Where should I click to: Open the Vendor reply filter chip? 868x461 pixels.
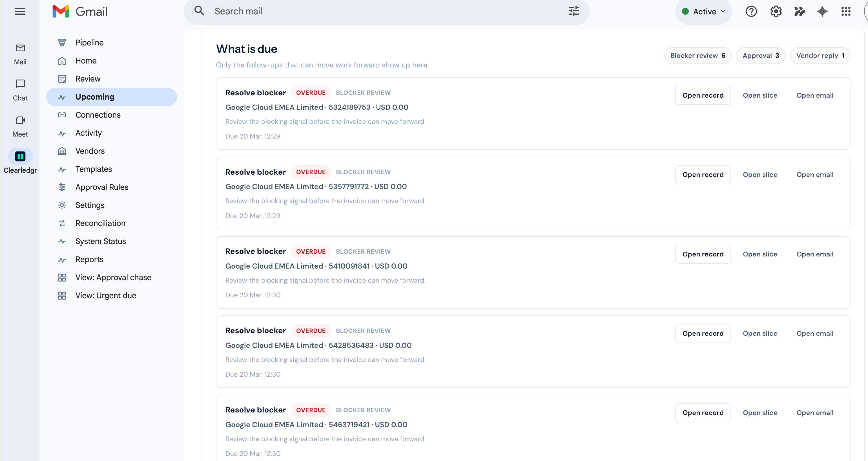[x=820, y=55]
